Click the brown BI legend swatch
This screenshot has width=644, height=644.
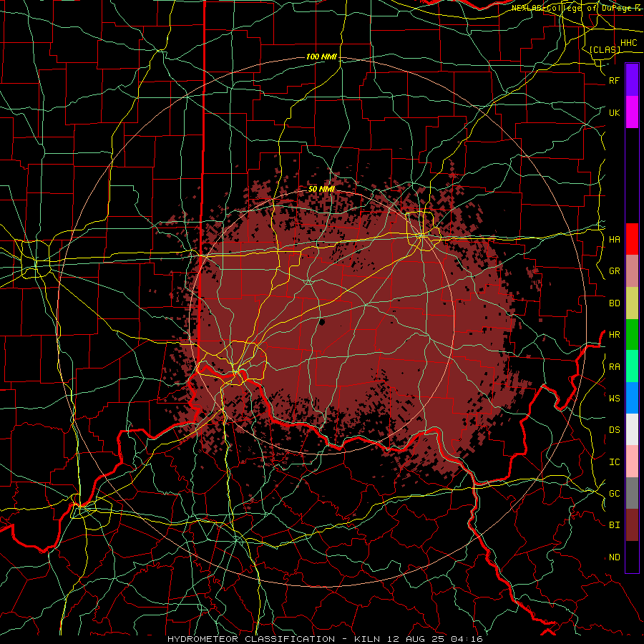point(632,525)
